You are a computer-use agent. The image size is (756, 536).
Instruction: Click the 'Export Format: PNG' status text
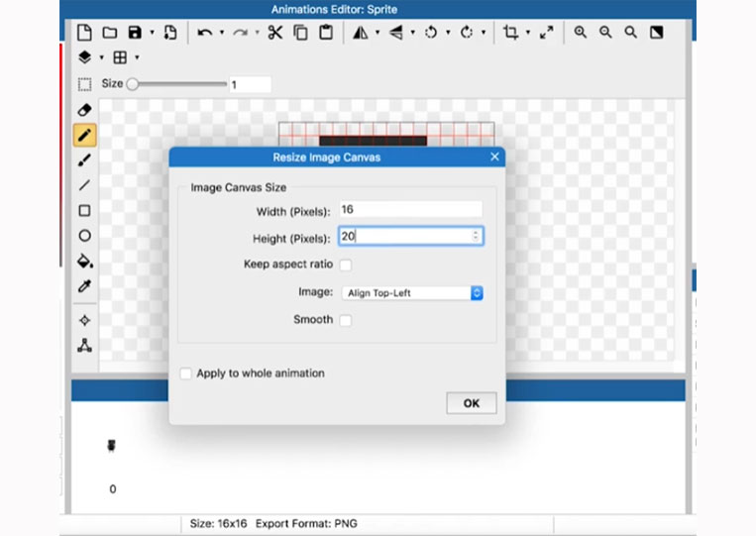(306, 523)
